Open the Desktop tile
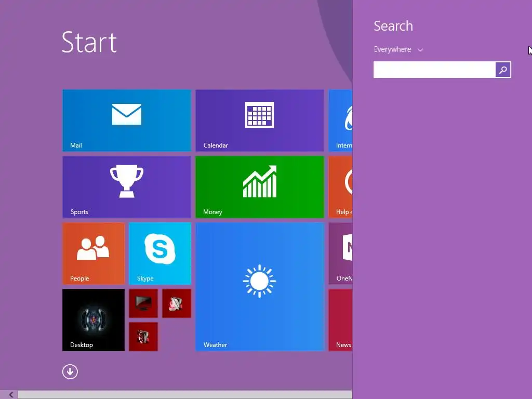The image size is (532, 399). click(x=94, y=320)
